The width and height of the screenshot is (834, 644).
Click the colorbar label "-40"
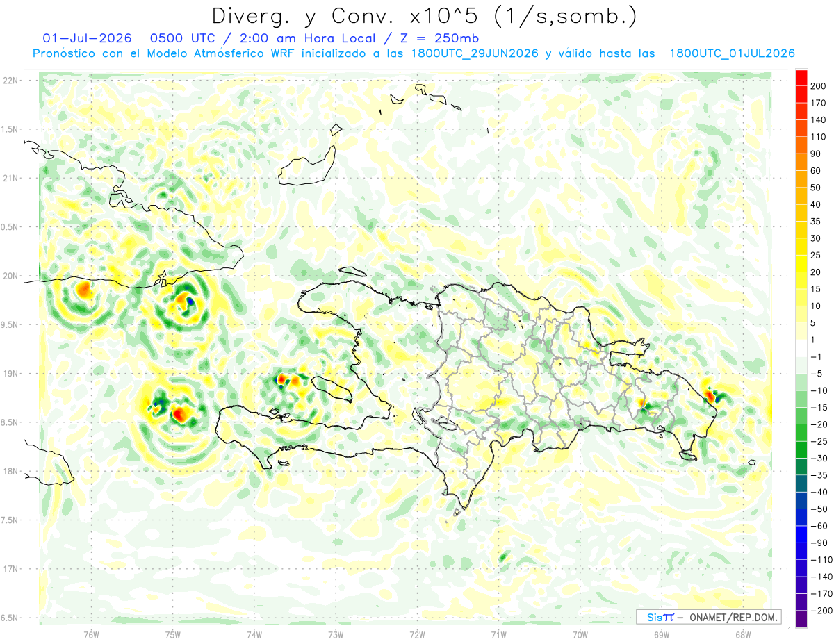818,492
